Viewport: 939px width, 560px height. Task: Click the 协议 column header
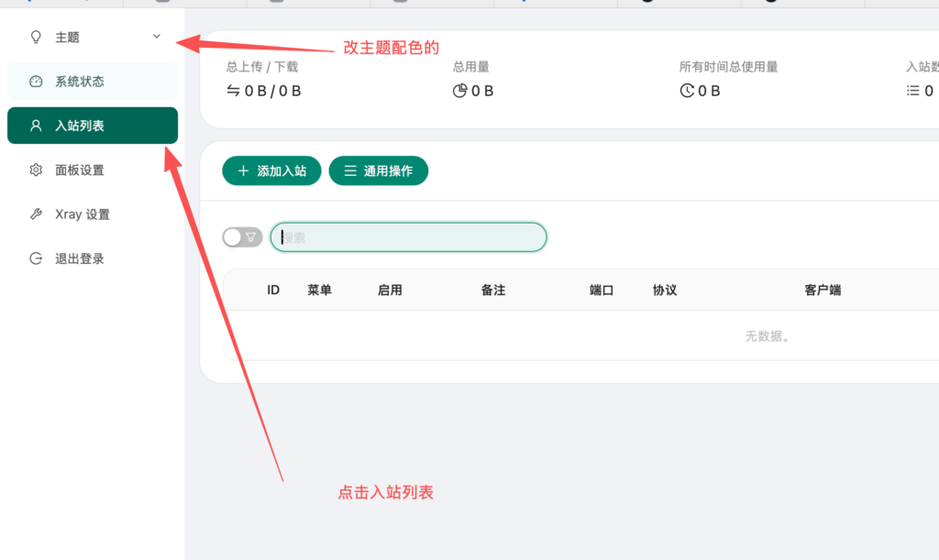point(665,291)
